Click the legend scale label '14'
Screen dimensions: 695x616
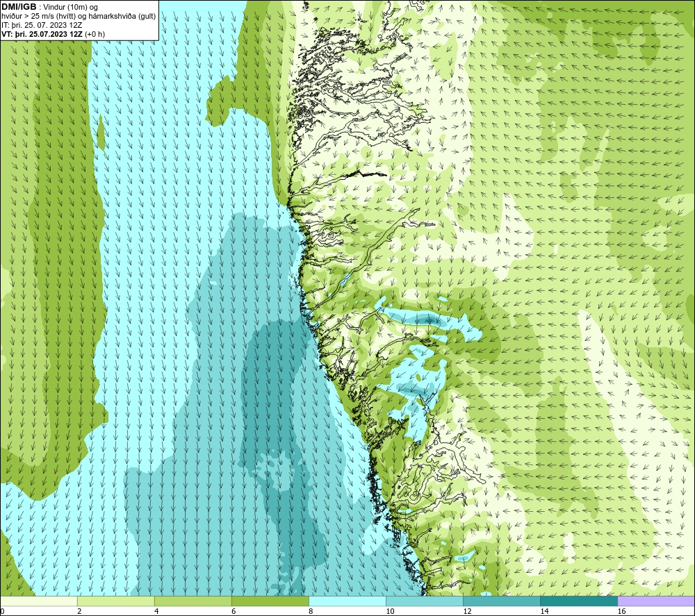coord(544,611)
